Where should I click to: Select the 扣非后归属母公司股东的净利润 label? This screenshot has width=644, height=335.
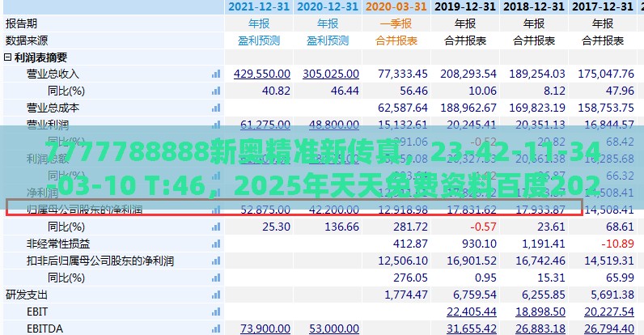(100, 261)
